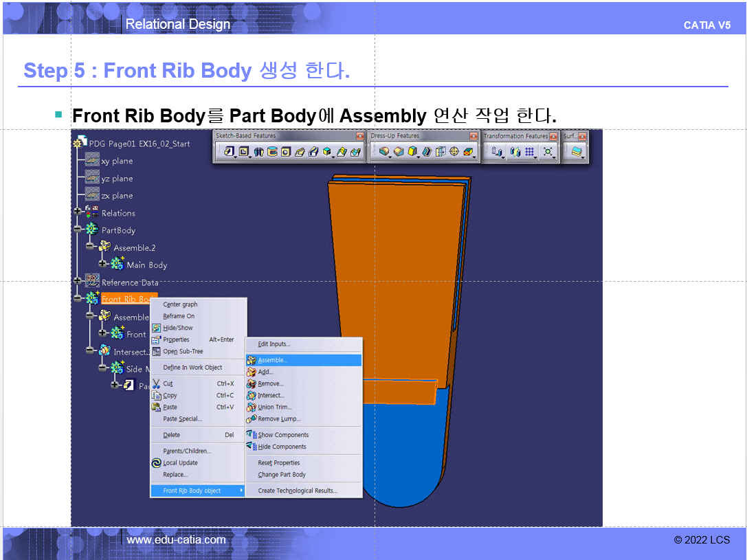Choose Show Components in the submenu
The height and width of the screenshot is (560, 747).
tap(282, 435)
